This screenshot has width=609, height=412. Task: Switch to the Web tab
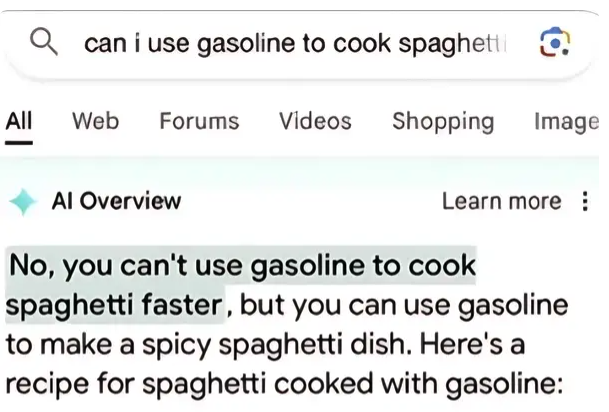coord(96,121)
